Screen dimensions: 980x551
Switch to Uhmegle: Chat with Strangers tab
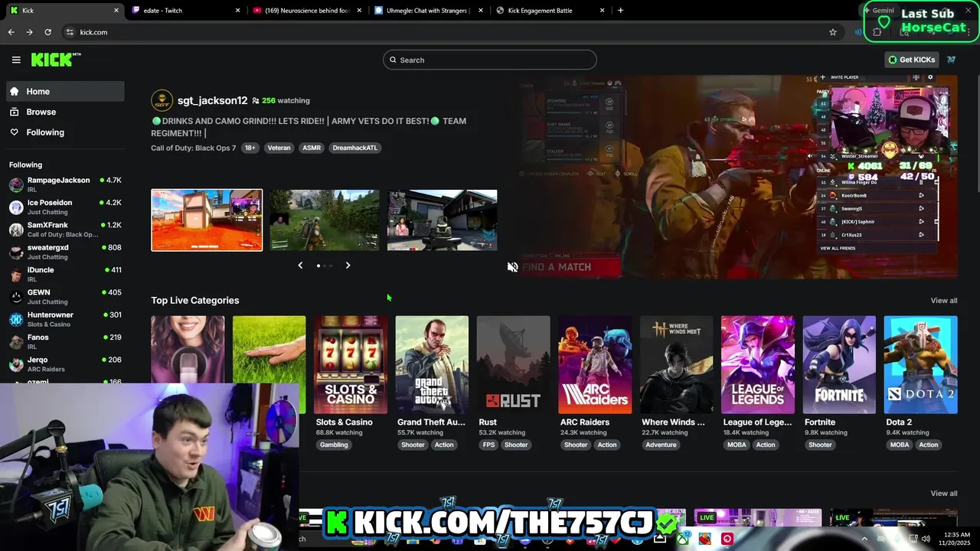[x=428, y=11]
